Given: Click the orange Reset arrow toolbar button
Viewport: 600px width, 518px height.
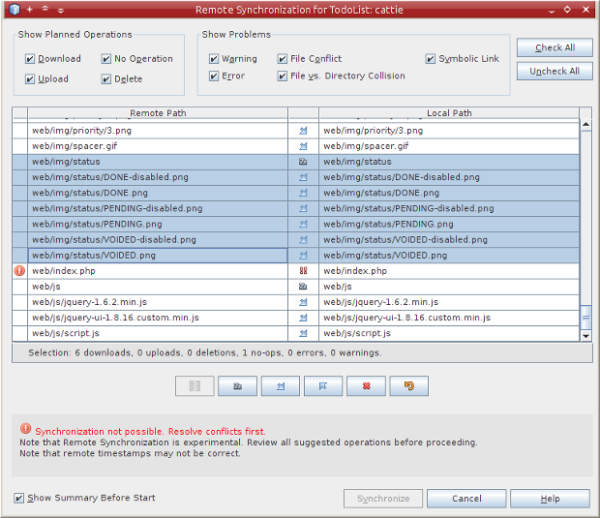Looking at the screenshot, I should (408, 385).
